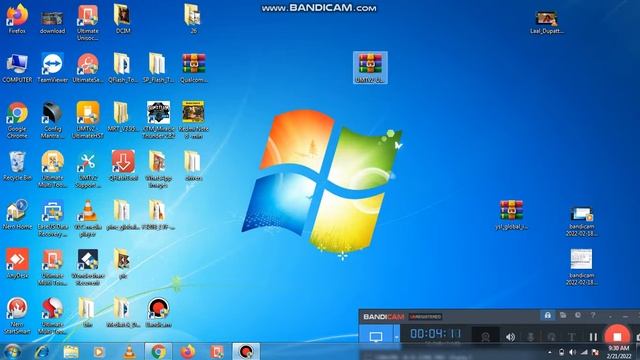Screen dimensions: 640x360
Task: Open the Windows Start menu
Action: [12, 351]
